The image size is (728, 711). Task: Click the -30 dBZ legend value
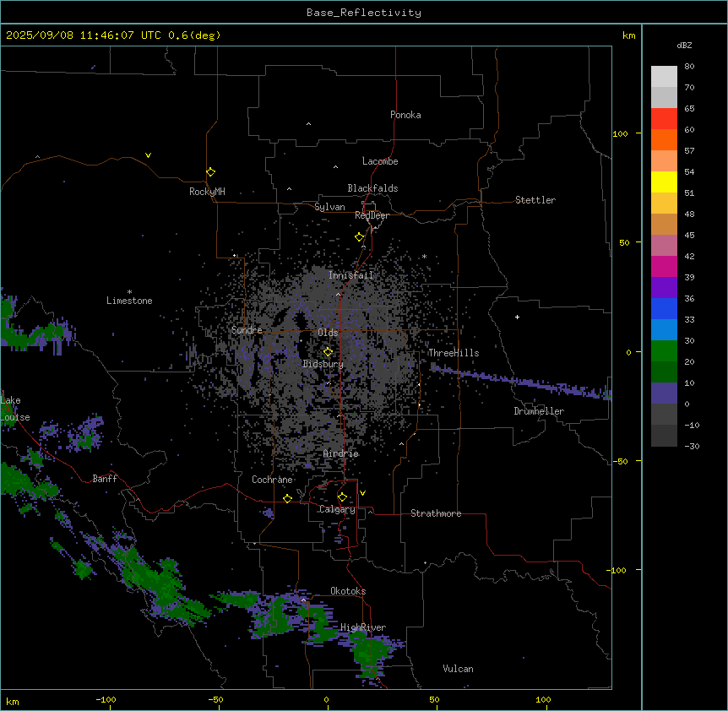pyautogui.click(x=692, y=446)
